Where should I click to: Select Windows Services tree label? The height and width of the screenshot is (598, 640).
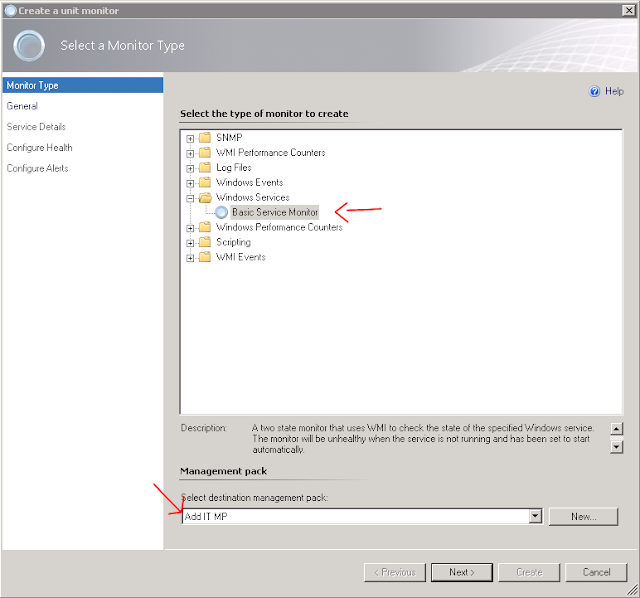(x=253, y=198)
